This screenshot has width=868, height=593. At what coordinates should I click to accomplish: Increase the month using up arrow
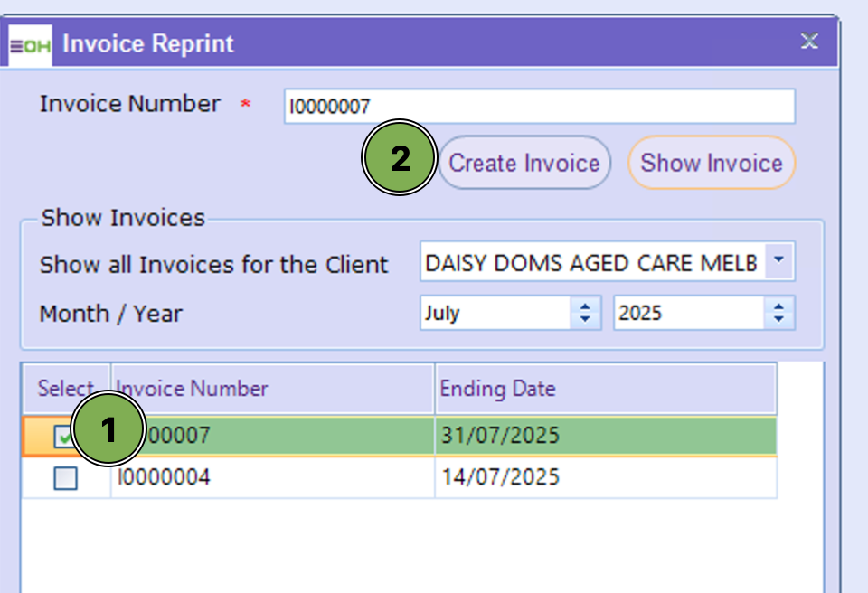[x=585, y=307]
